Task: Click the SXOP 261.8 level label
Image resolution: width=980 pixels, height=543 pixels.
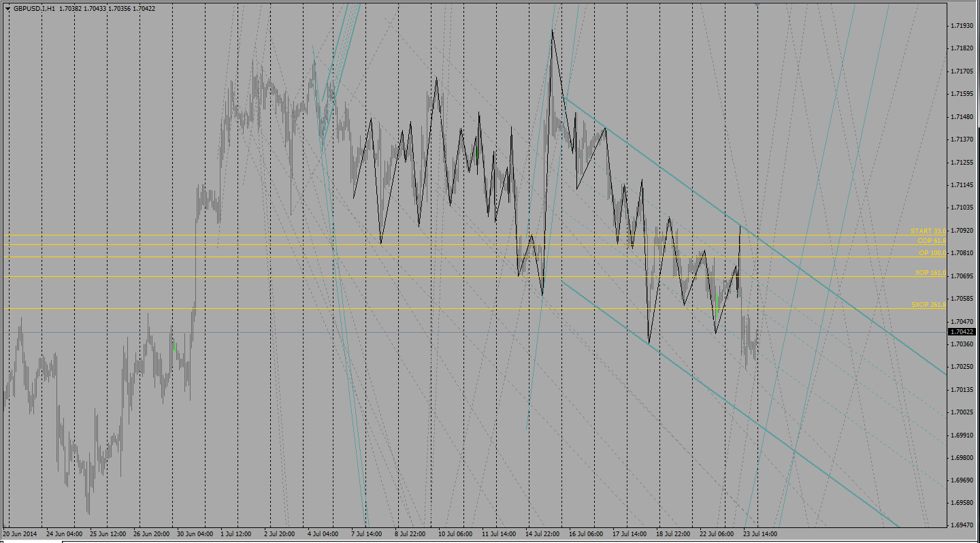Action: click(x=928, y=305)
